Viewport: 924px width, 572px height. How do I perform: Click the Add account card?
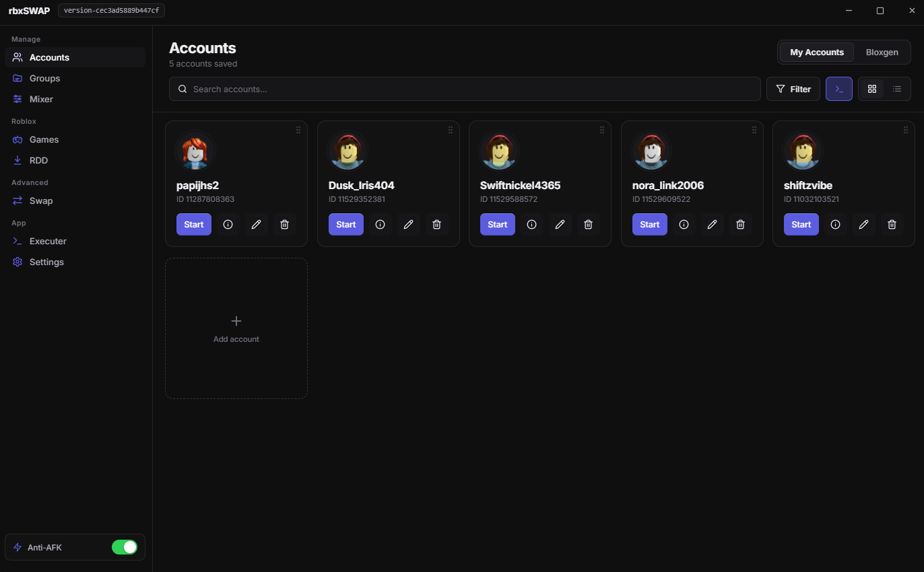pos(236,328)
